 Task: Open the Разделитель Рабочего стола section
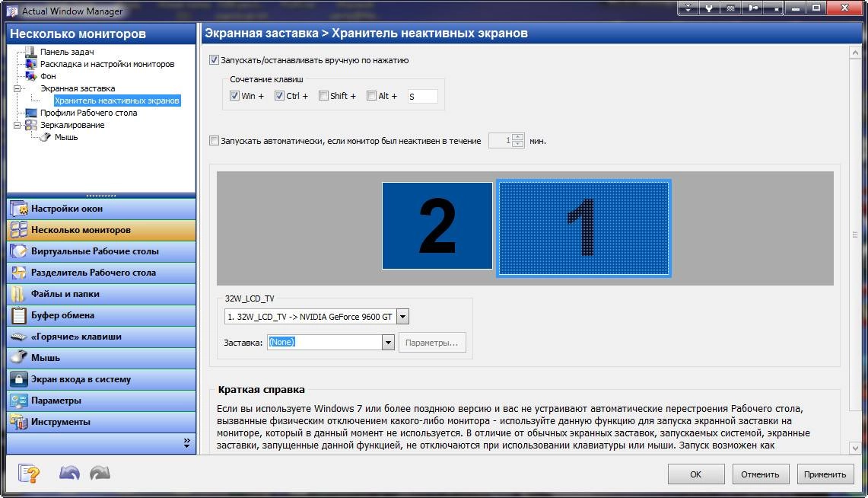coord(101,273)
